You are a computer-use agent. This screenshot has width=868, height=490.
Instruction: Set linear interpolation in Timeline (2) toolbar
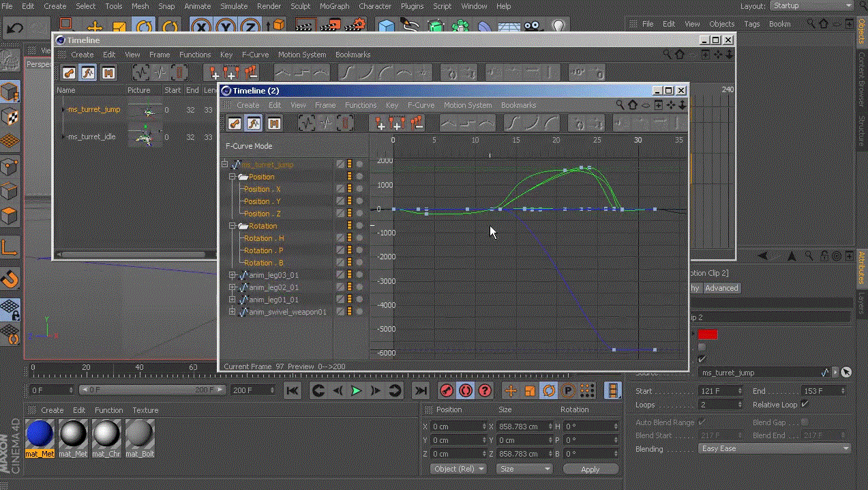click(449, 124)
